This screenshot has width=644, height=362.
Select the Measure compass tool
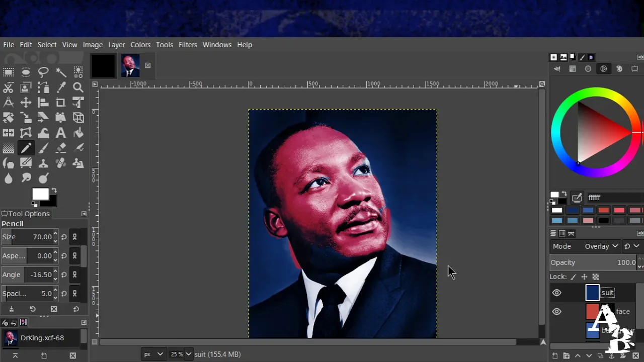coord(9,103)
